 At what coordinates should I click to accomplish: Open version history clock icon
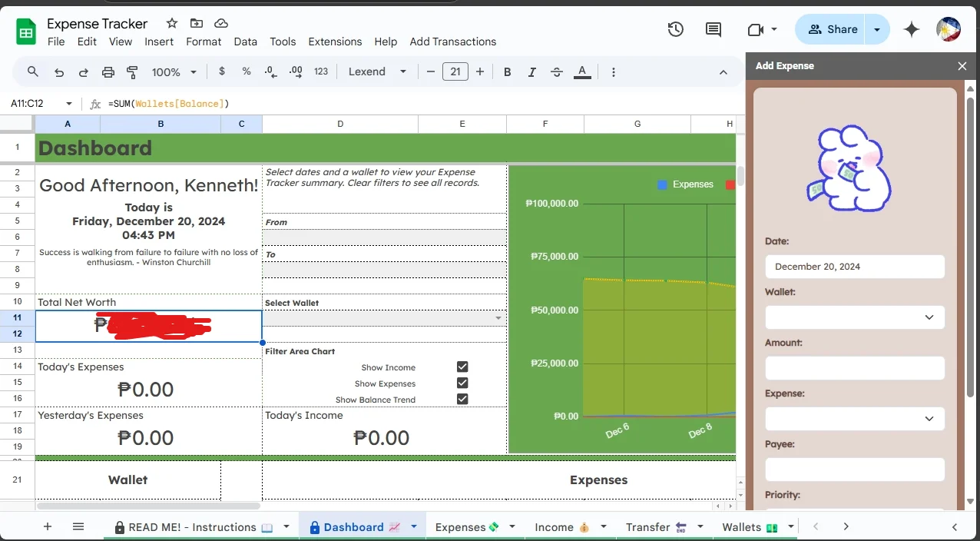pyautogui.click(x=675, y=29)
